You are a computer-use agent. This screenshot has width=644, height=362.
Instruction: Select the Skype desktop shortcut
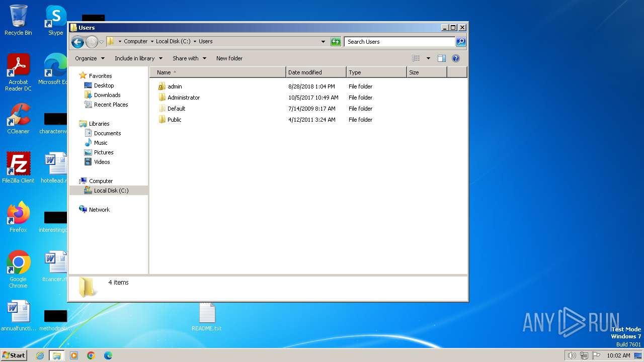click(55, 20)
